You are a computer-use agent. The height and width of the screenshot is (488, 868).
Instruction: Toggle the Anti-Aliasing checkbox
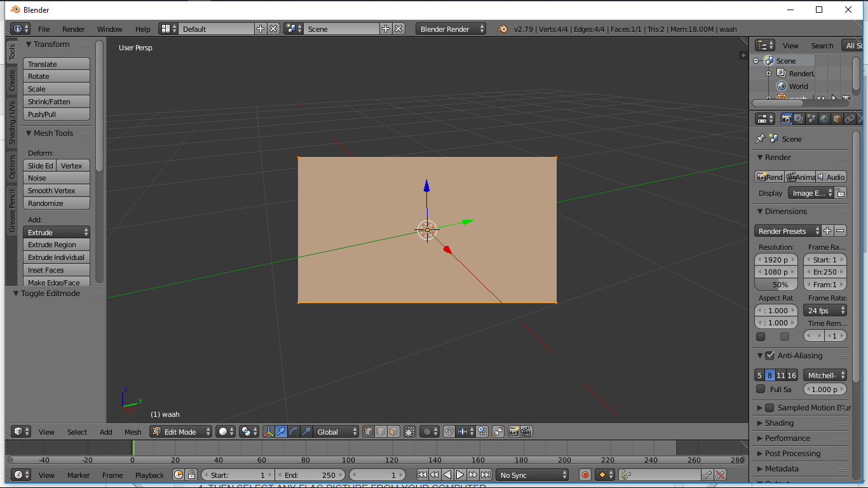[x=770, y=356]
